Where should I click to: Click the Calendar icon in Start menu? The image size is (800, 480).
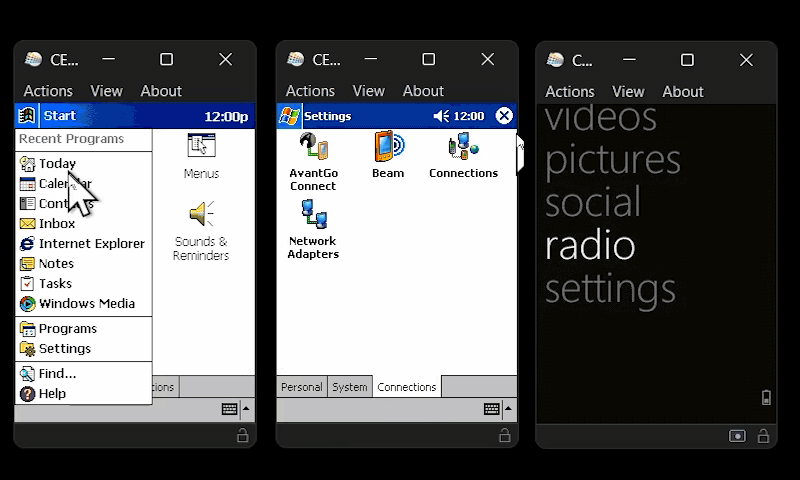coord(27,183)
